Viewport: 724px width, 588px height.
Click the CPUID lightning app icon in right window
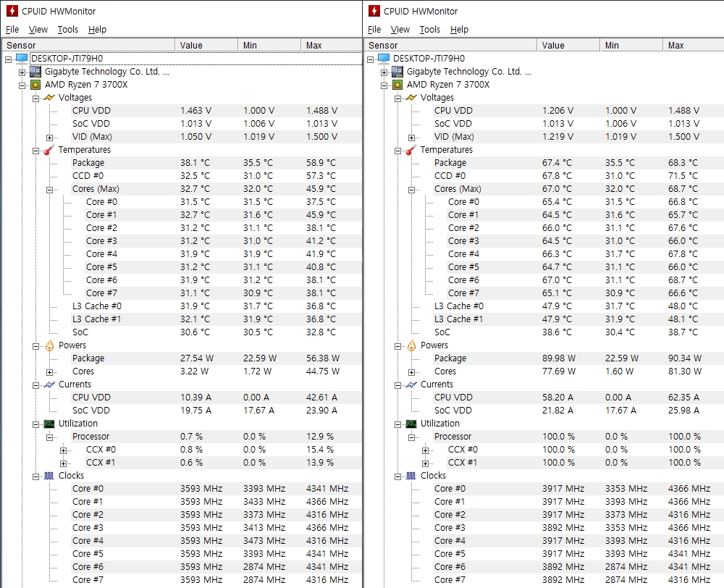pyautogui.click(x=374, y=11)
